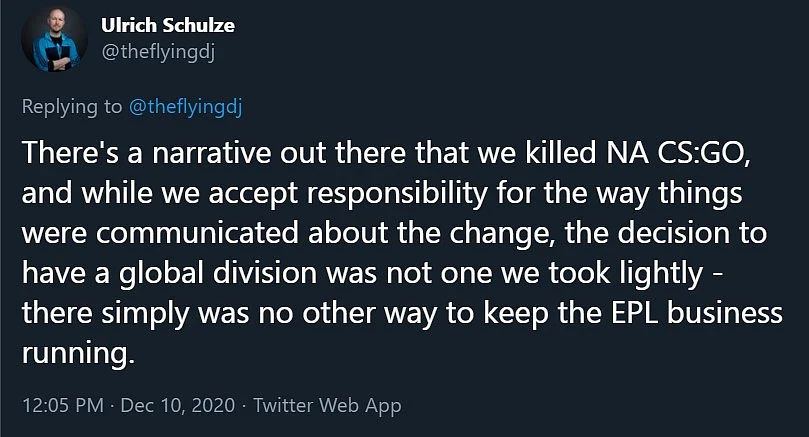Image resolution: width=809 pixels, height=437 pixels.
Task: Click the last word 'running.' of the tweet
Action: coord(78,354)
